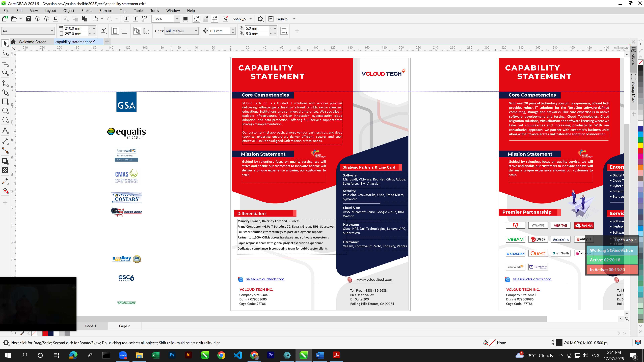This screenshot has width=644, height=362.
Task: Select the Text tool
Action: click(5, 130)
